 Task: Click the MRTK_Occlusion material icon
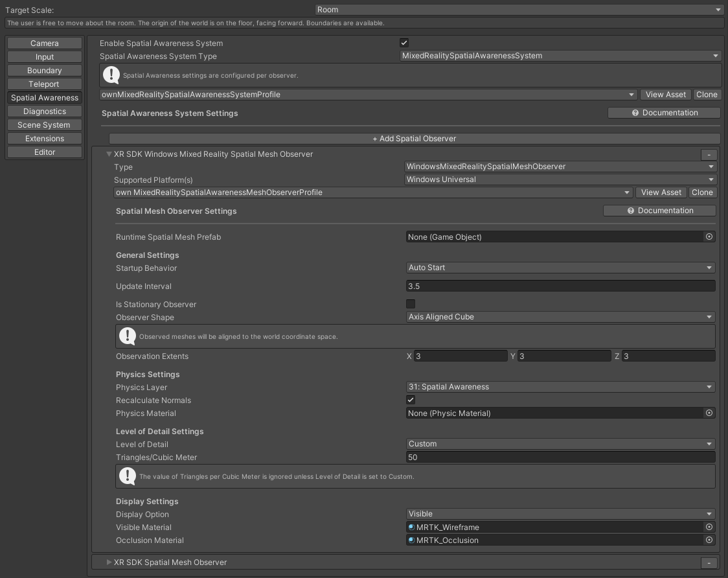click(411, 540)
